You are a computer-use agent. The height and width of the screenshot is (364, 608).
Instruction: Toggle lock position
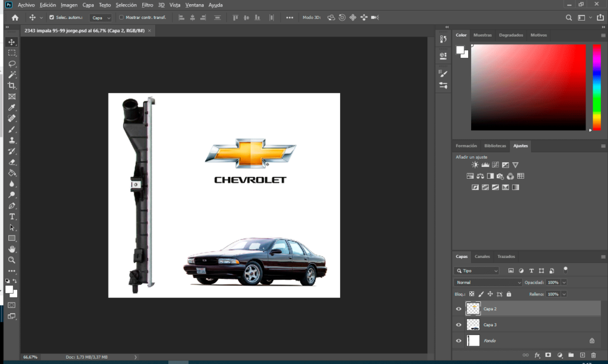tap(490, 294)
